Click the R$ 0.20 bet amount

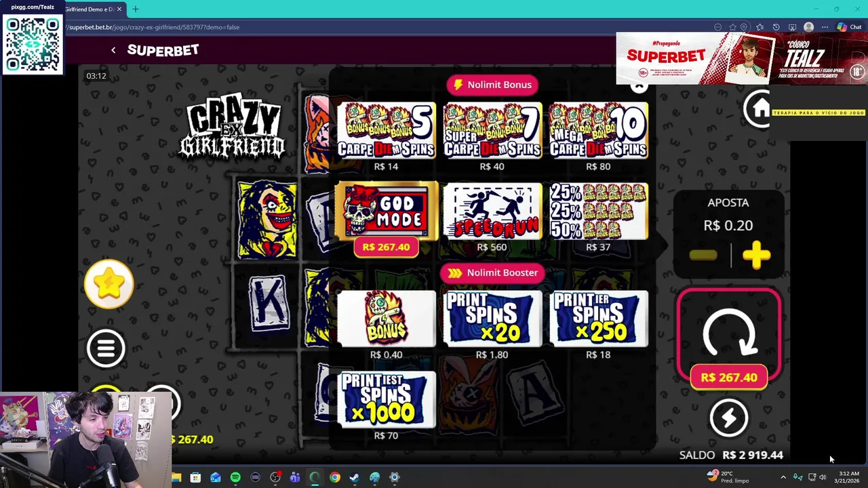click(728, 226)
